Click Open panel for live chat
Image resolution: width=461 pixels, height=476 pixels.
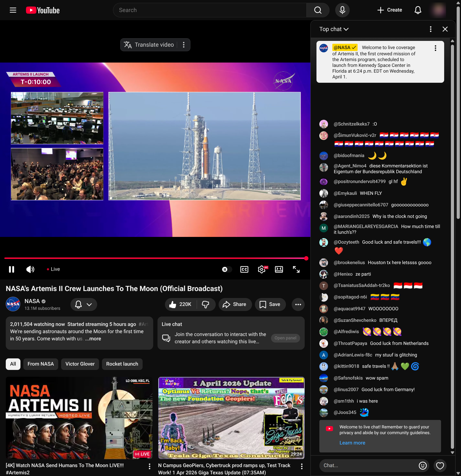(285, 338)
